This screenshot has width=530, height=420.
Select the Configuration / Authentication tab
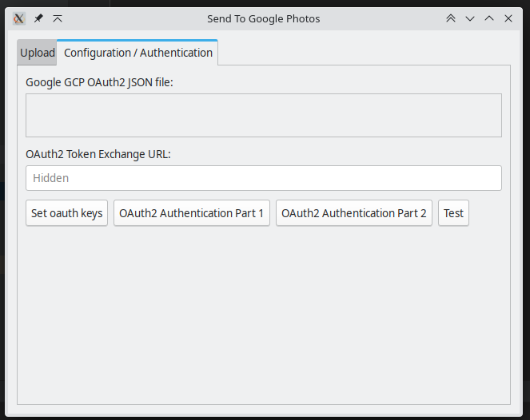point(137,53)
